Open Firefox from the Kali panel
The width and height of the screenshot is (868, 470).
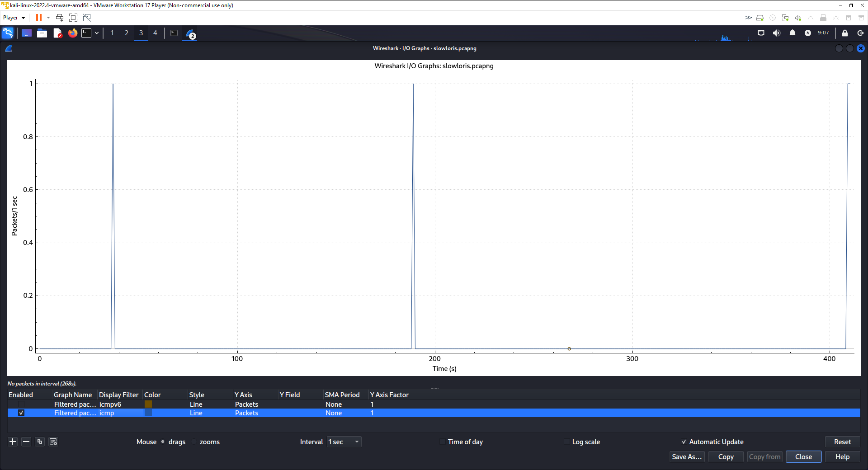click(x=72, y=33)
